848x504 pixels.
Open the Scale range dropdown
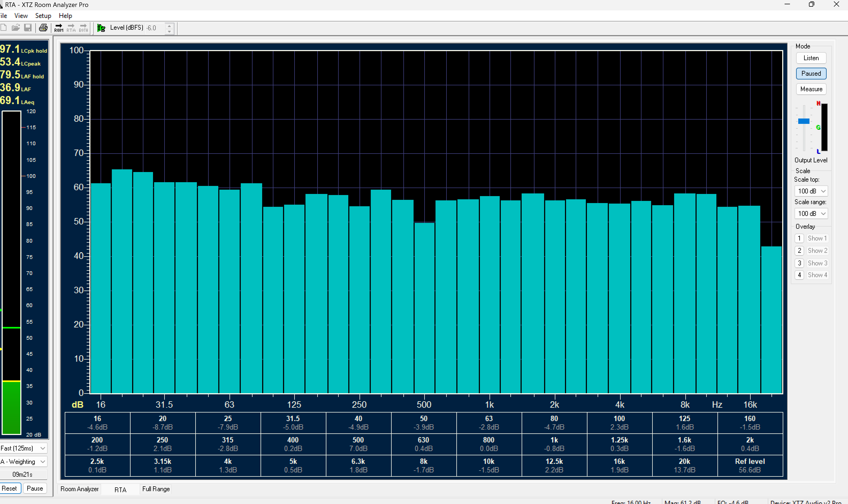[x=811, y=213]
